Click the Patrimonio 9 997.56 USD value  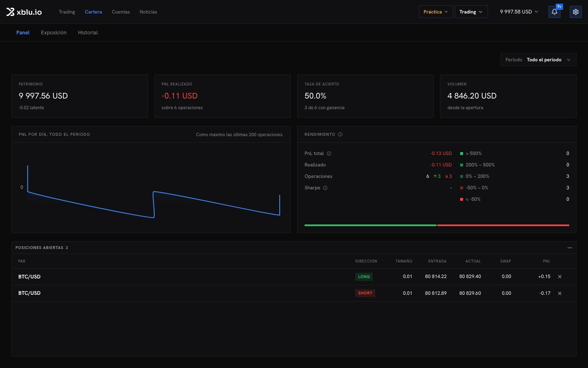pos(43,96)
